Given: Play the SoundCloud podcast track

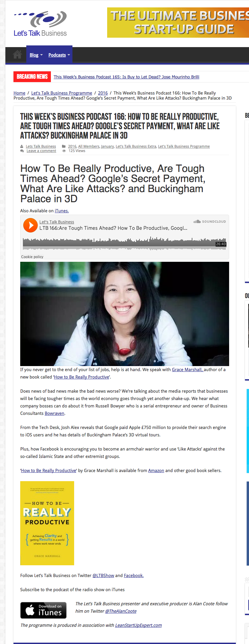Looking at the screenshot, I should (x=30, y=225).
